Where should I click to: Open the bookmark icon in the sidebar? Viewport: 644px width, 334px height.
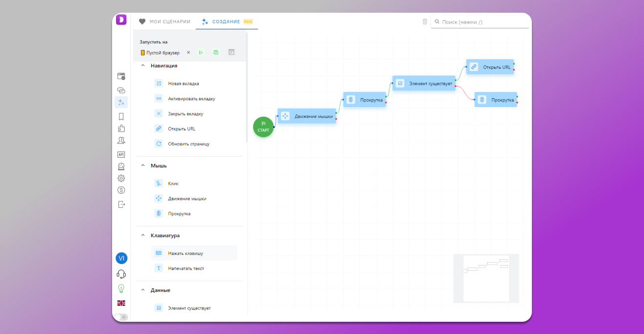tap(121, 116)
